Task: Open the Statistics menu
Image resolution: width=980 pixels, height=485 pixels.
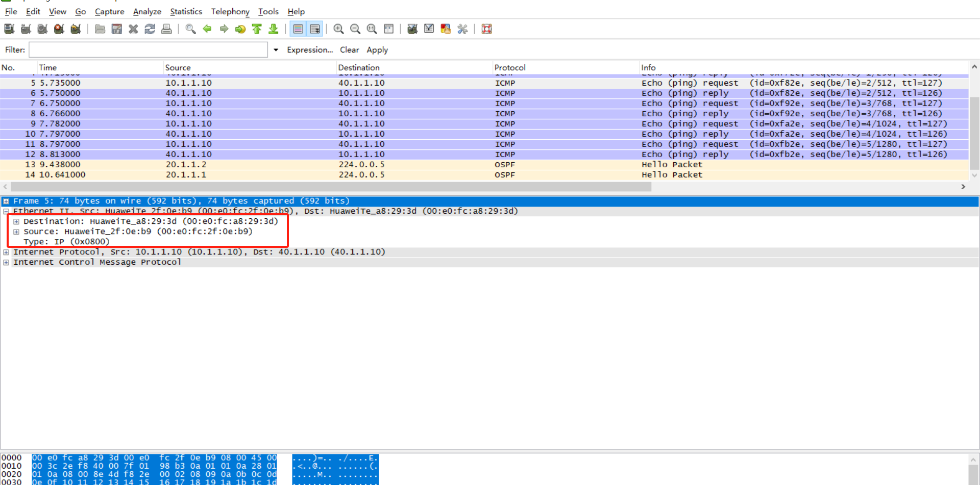Action: tap(186, 11)
